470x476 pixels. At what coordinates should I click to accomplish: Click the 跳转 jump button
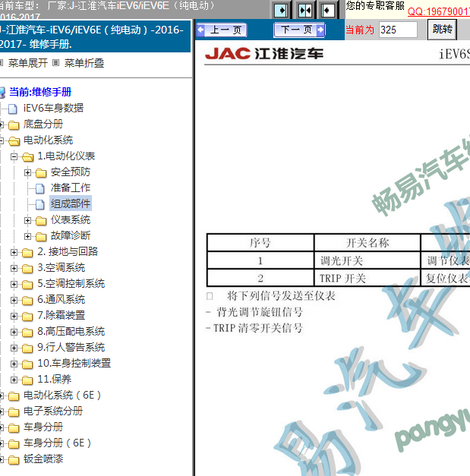442,30
